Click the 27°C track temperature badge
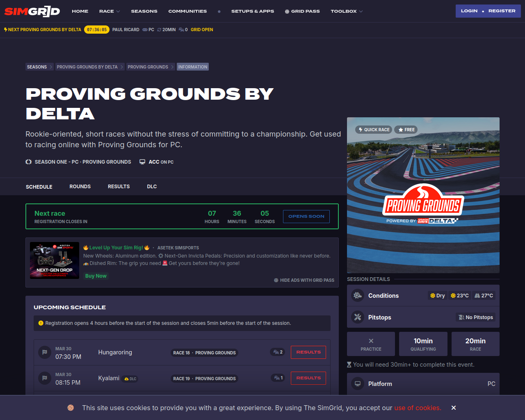The width and height of the screenshot is (525, 420). click(x=484, y=295)
